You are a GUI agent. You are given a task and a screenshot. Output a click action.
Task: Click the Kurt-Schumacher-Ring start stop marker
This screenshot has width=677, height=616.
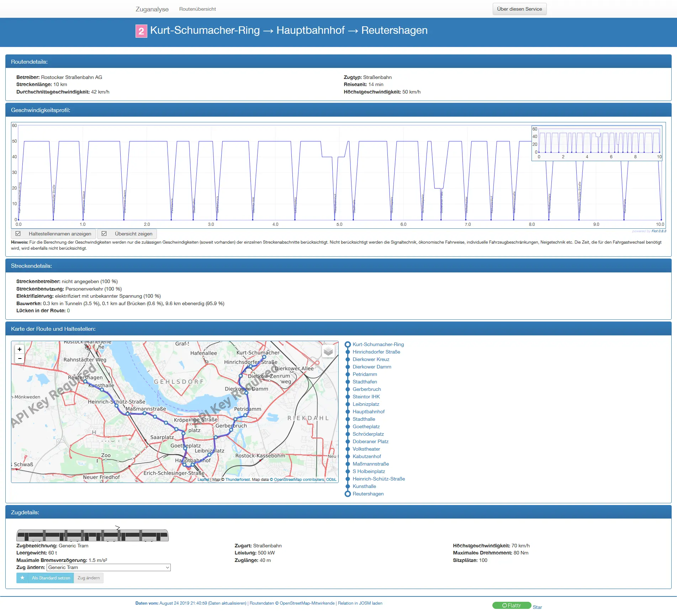[348, 344]
